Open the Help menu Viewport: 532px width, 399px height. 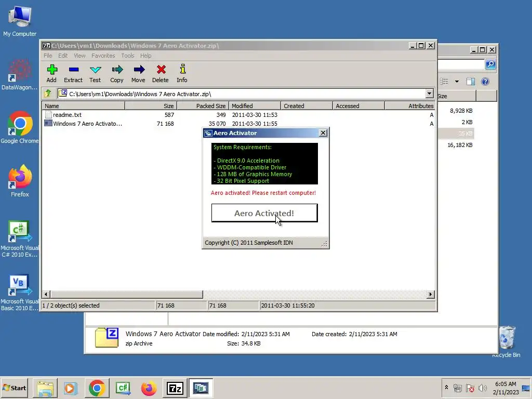click(x=145, y=56)
